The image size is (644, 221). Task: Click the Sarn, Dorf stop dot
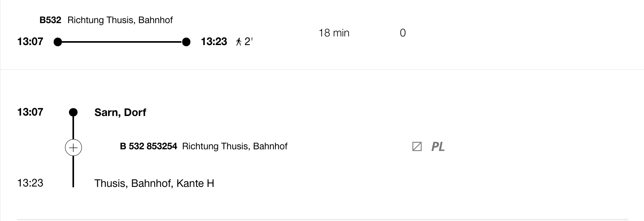[73, 112]
